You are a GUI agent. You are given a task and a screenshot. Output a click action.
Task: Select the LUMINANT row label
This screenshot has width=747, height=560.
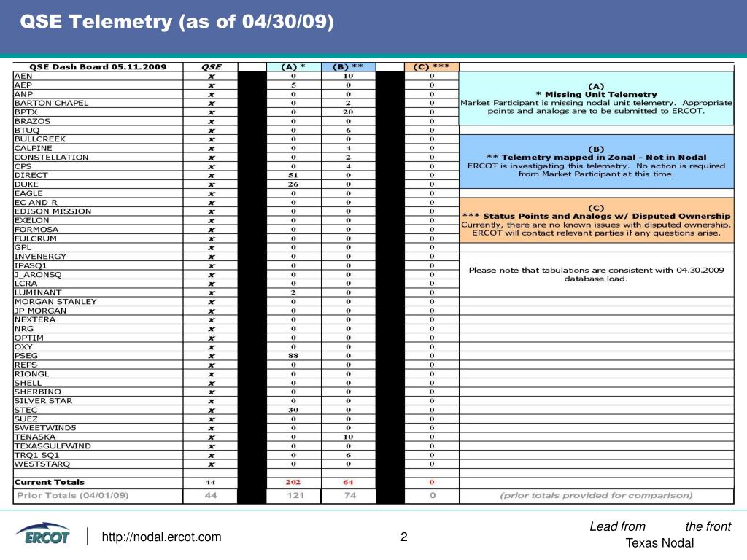click(38, 293)
